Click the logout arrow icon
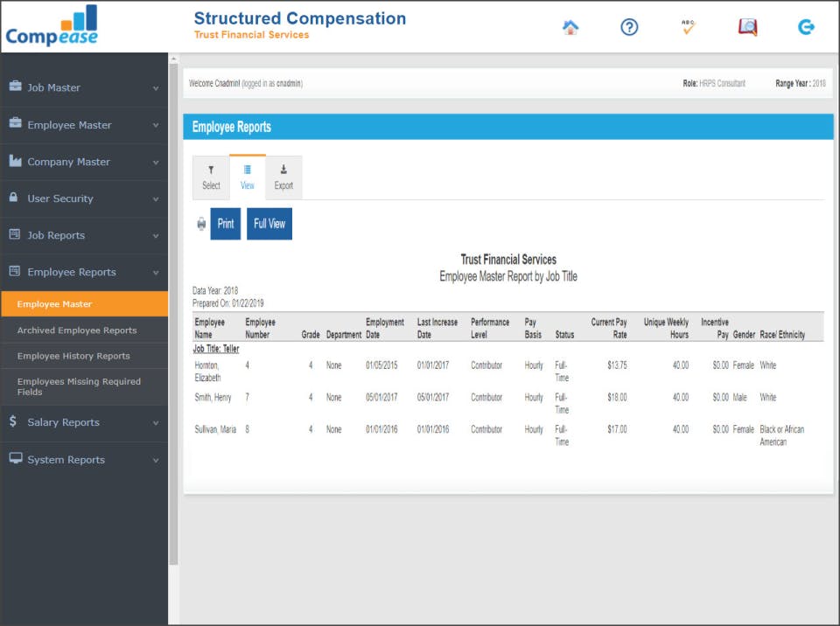 click(x=806, y=27)
